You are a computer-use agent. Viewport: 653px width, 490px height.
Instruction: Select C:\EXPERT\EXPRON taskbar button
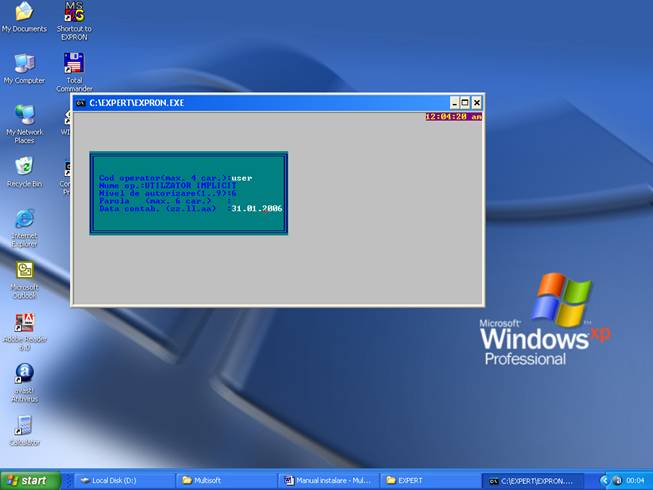(532, 481)
